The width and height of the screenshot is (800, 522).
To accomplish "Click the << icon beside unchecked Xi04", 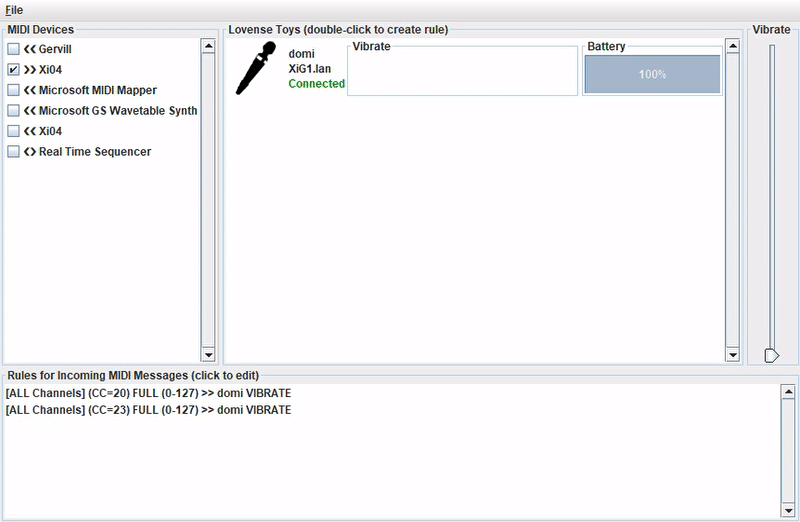I will tap(30, 131).
